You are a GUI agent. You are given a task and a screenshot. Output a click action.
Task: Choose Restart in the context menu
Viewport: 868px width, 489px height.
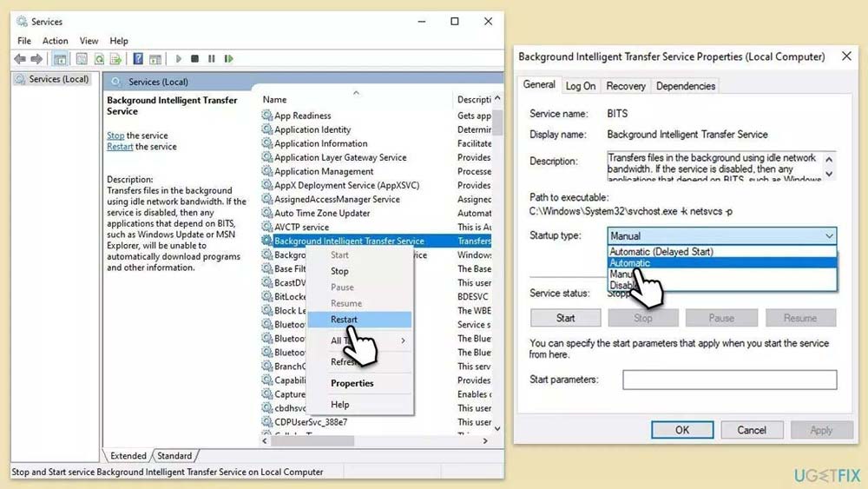click(x=359, y=320)
